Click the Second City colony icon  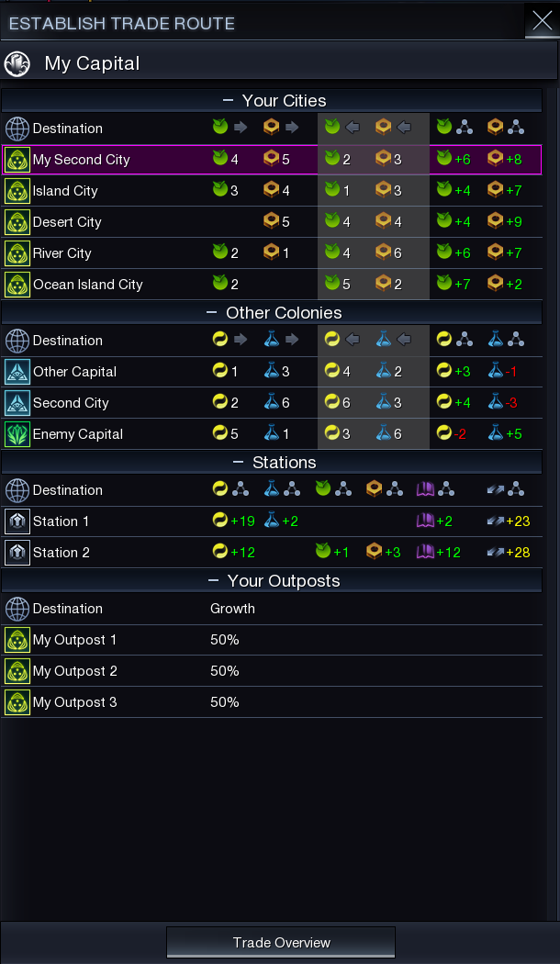pos(17,403)
